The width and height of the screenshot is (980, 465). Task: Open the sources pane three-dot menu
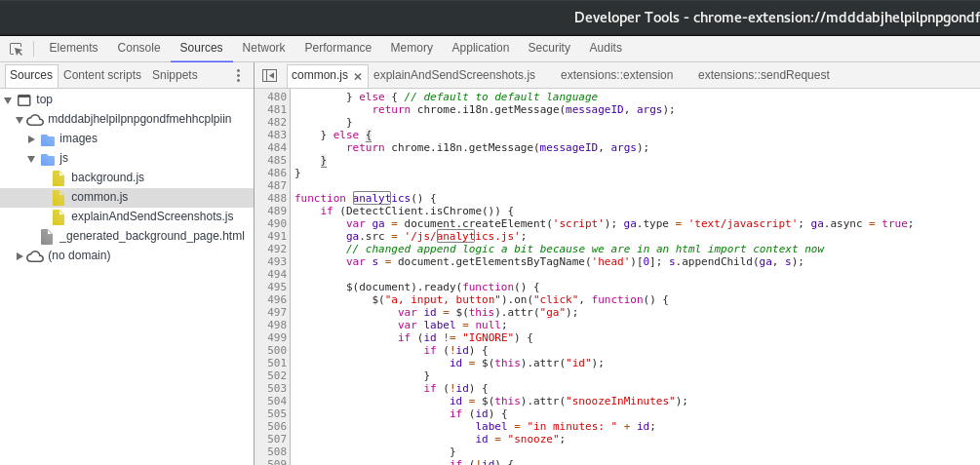238,75
